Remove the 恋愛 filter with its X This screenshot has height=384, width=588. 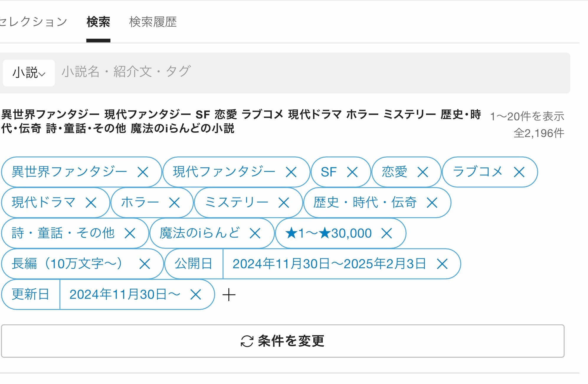(423, 172)
